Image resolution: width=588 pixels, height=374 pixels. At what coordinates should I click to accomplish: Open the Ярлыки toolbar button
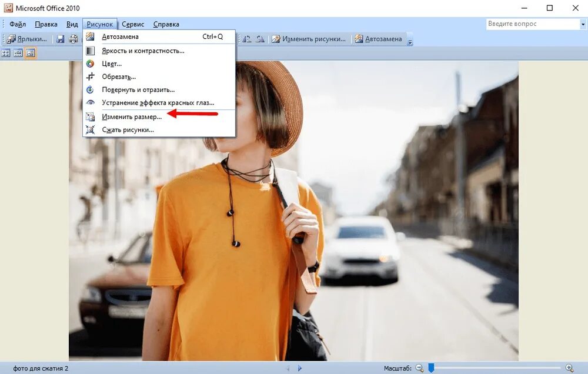[27, 39]
